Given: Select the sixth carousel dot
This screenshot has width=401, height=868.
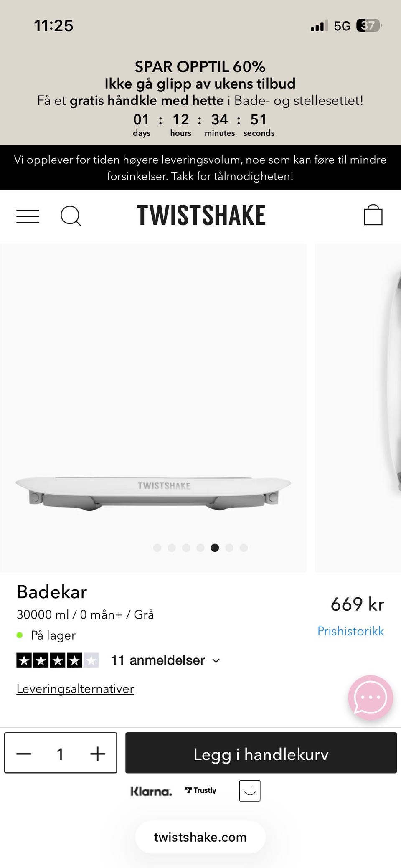Looking at the screenshot, I should tap(229, 548).
